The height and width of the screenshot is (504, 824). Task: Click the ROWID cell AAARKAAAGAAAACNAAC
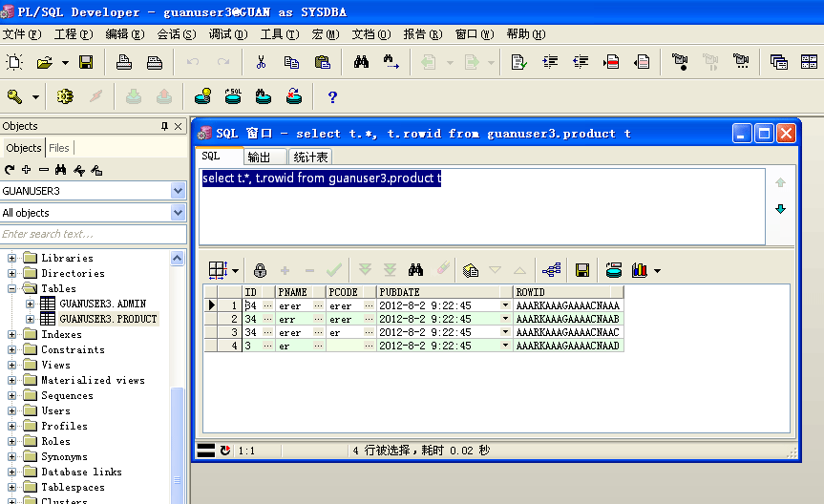[567, 332]
